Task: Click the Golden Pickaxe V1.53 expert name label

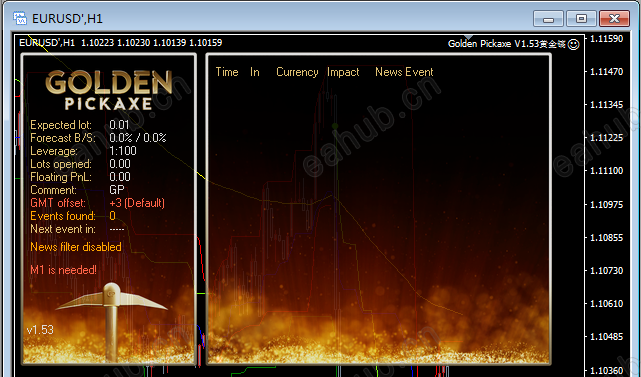Action: click(x=507, y=44)
